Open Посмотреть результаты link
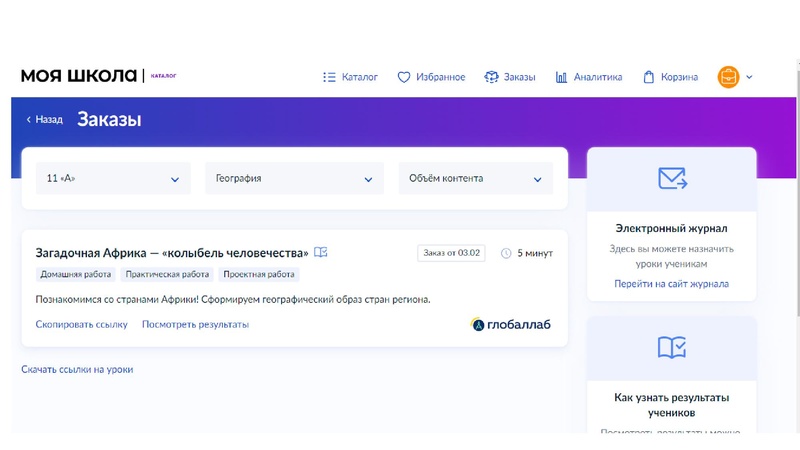800x450 pixels. [195, 324]
